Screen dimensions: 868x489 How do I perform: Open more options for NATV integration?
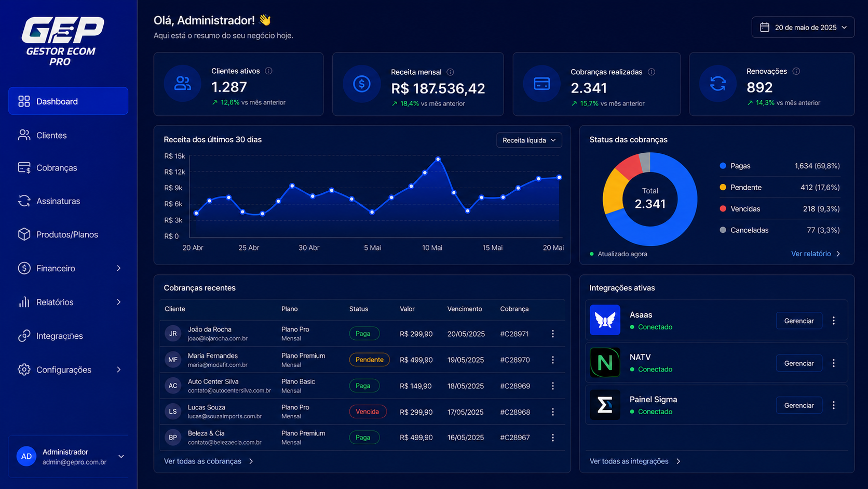click(x=834, y=363)
